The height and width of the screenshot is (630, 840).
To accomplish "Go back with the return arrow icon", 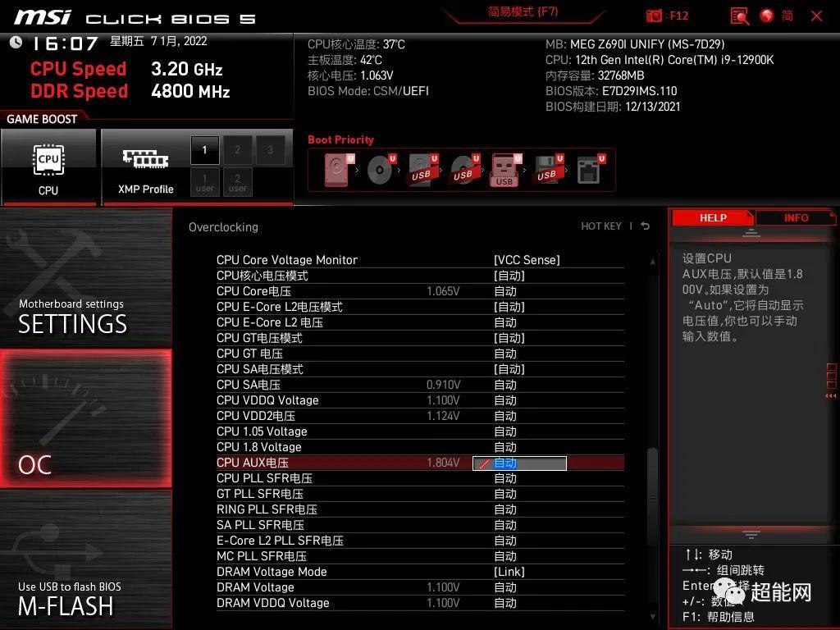I will tap(645, 226).
